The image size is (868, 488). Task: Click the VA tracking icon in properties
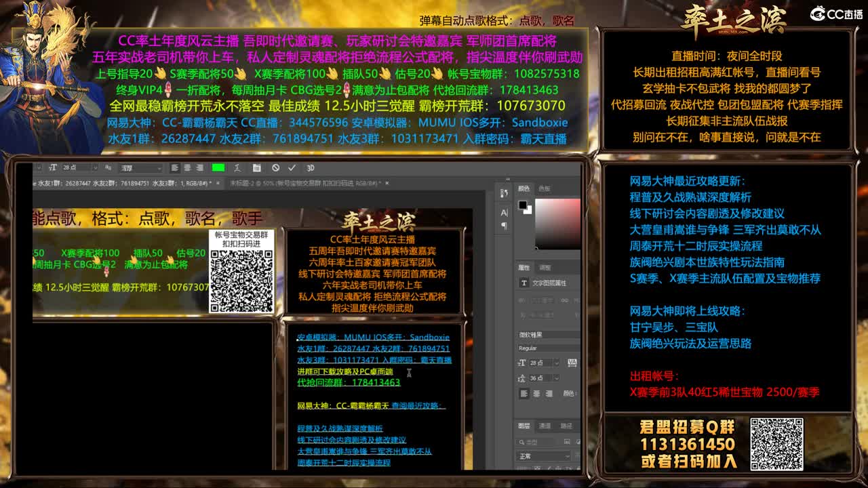point(572,363)
